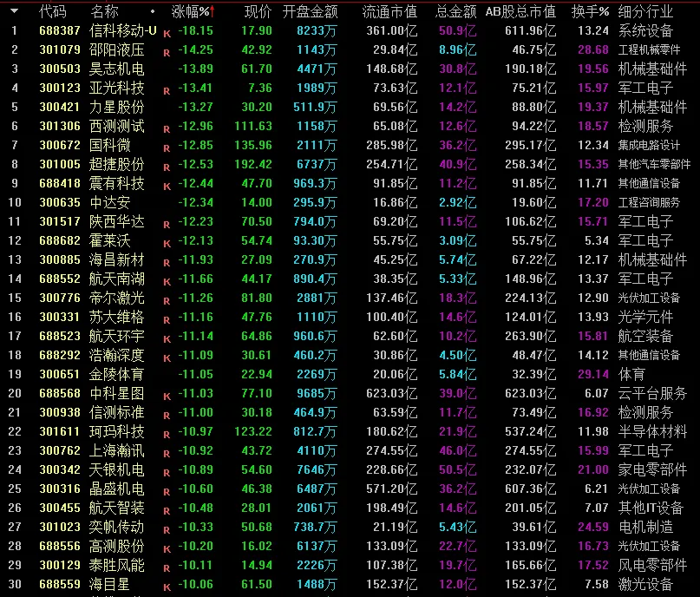Click the R marker beside 亚光科技
The width and height of the screenshot is (700, 597).
point(167,91)
